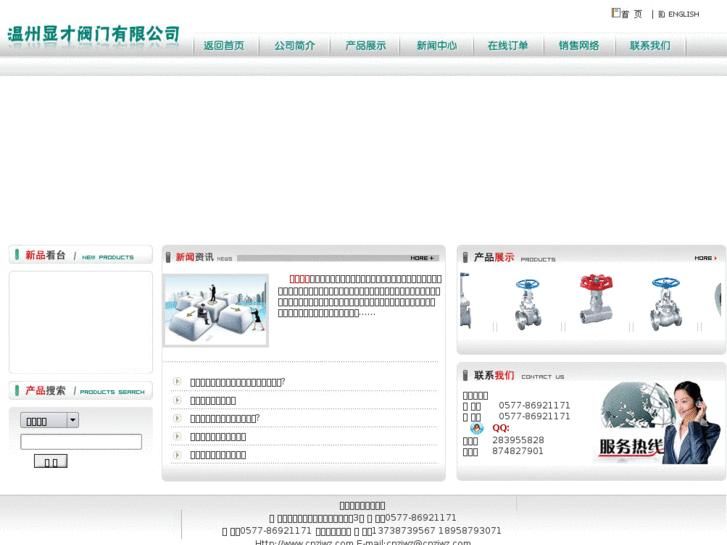Open the blue-handwheel globe valve on the right

click(666, 304)
